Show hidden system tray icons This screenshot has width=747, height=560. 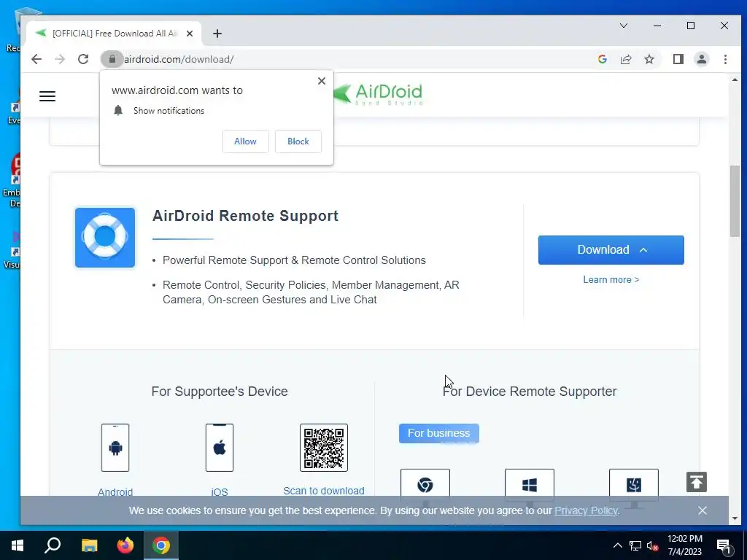pos(617,545)
